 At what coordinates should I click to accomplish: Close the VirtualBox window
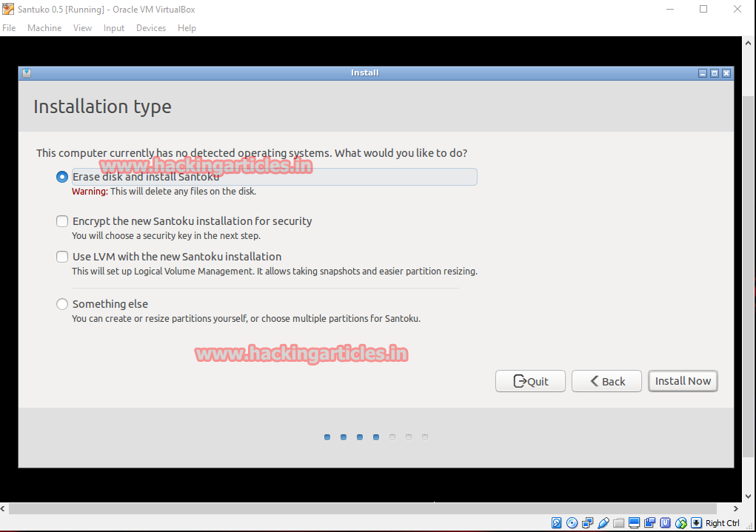737,9
